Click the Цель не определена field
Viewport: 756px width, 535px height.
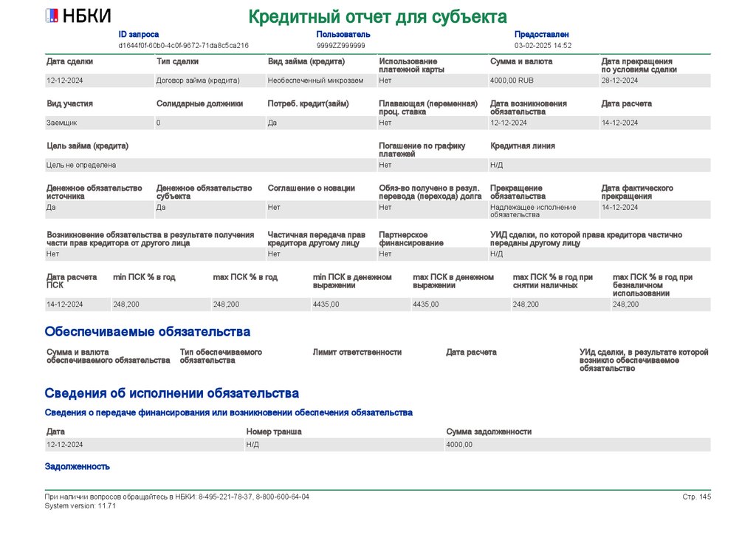pyautogui.click(x=210, y=165)
